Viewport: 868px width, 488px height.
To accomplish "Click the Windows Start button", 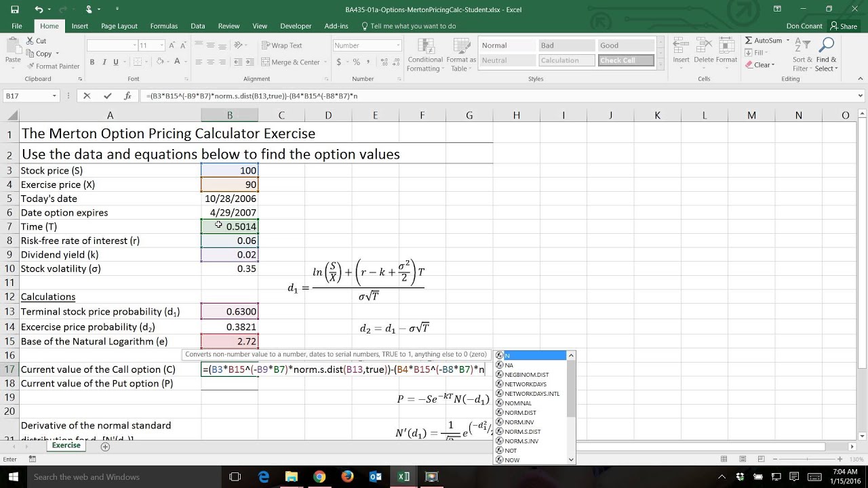I will [x=14, y=477].
